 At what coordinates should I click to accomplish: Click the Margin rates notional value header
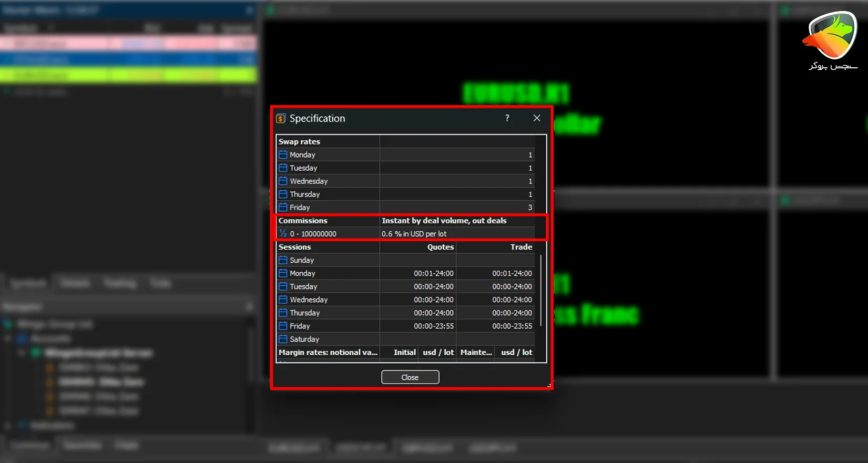(328, 352)
